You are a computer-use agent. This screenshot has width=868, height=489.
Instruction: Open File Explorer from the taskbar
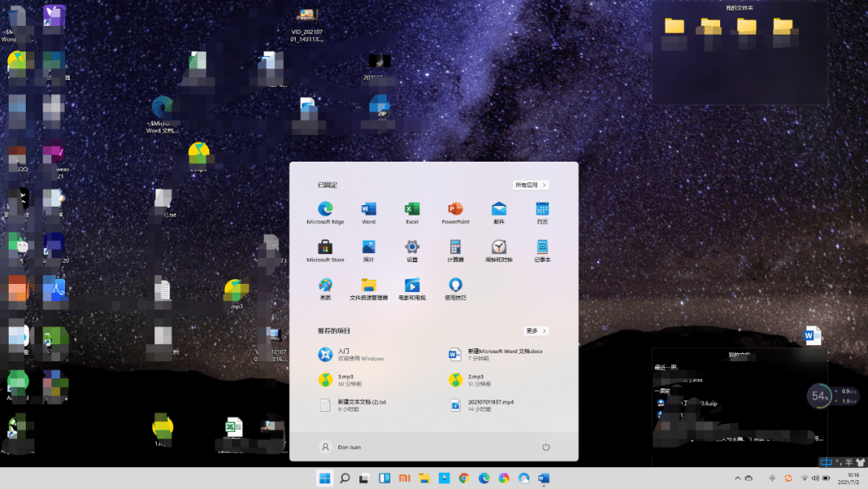[x=424, y=479]
